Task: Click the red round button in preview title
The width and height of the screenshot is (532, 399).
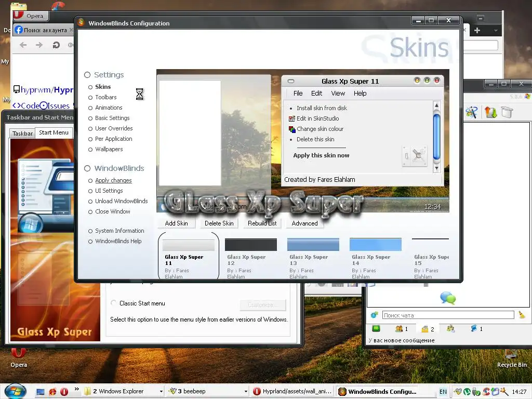Action: point(436,81)
